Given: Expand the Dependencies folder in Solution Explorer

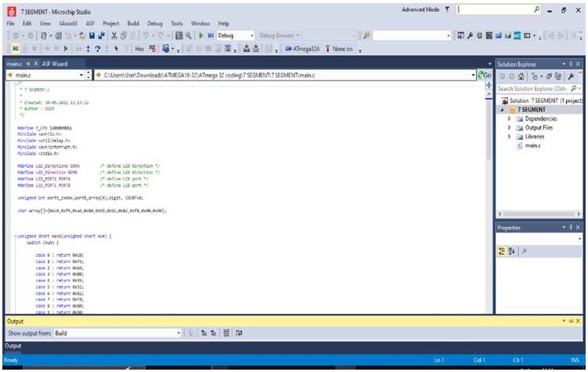Looking at the screenshot, I should coord(509,119).
